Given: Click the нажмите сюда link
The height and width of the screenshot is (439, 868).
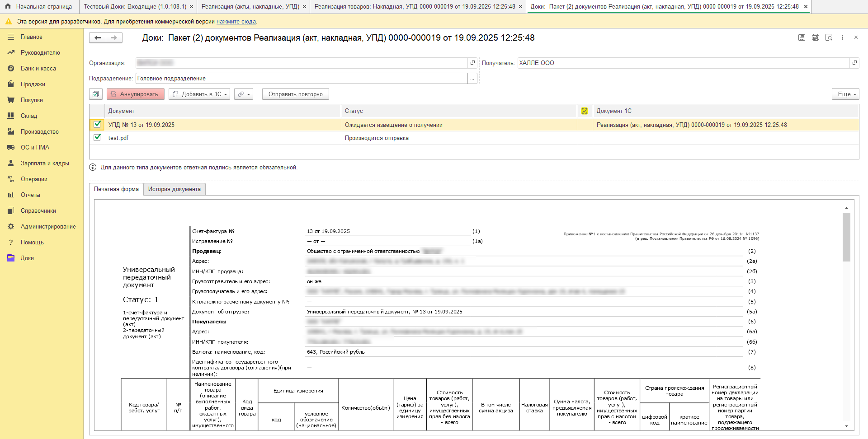Looking at the screenshot, I should [236, 22].
